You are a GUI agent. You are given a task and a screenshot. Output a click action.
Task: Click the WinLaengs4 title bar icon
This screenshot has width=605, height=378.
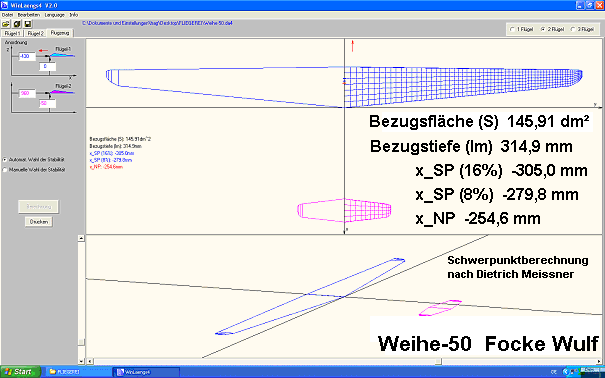click(x=5, y=5)
